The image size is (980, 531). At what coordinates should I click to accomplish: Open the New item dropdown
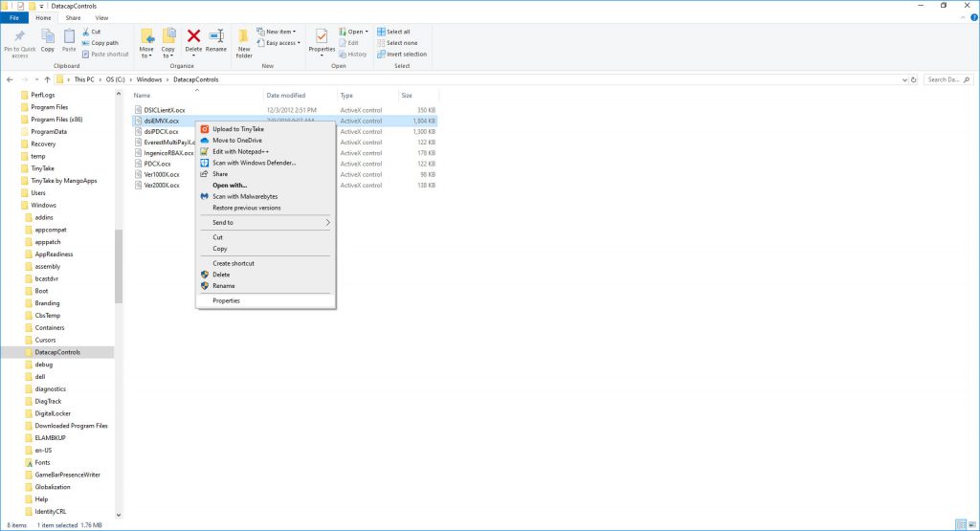[x=277, y=32]
